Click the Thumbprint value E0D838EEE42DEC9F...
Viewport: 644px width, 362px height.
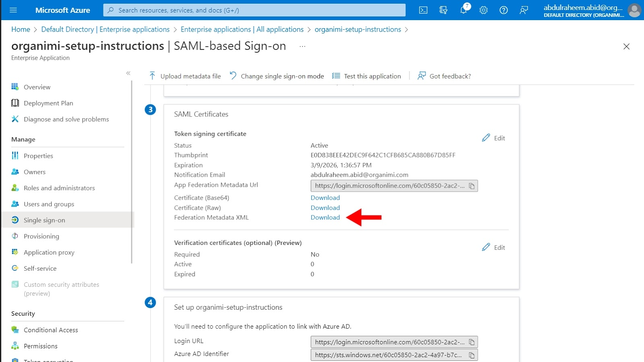point(383,155)
